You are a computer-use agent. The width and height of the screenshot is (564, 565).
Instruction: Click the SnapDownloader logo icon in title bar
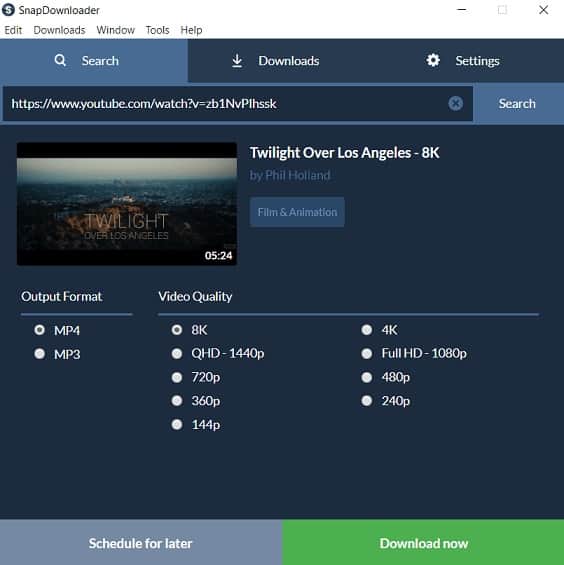pyautogui.click(x=8, y=10)
